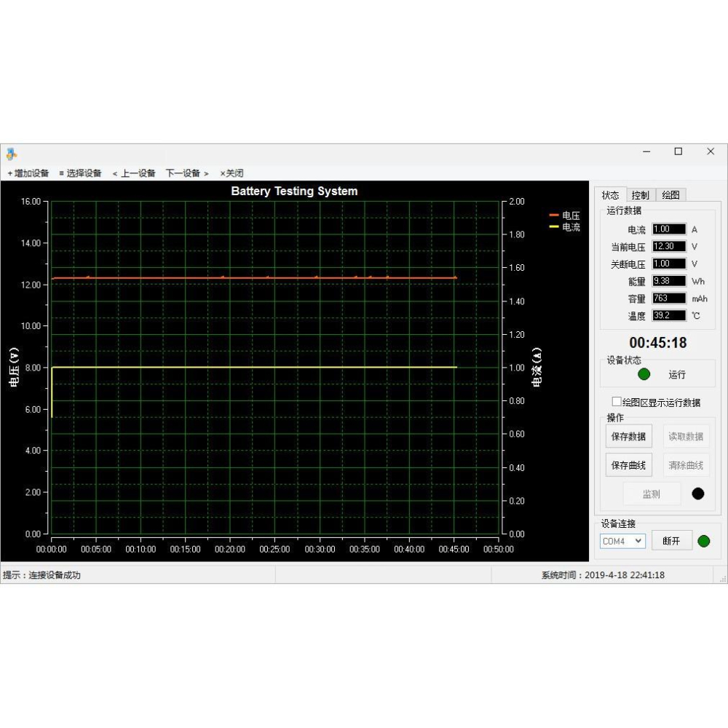
Task: Switch to the 控制 tab
Action: click(x=640, y=194)
